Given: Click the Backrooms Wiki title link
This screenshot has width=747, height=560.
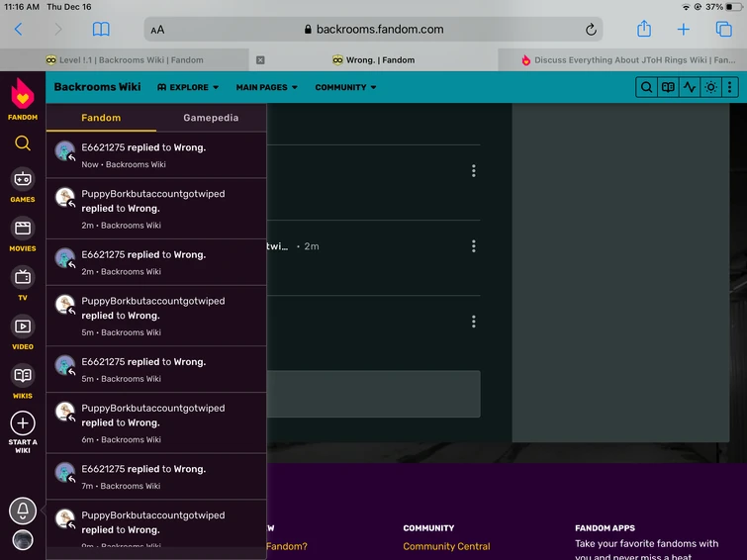Looking at the screenshot, I should point(97,87).
